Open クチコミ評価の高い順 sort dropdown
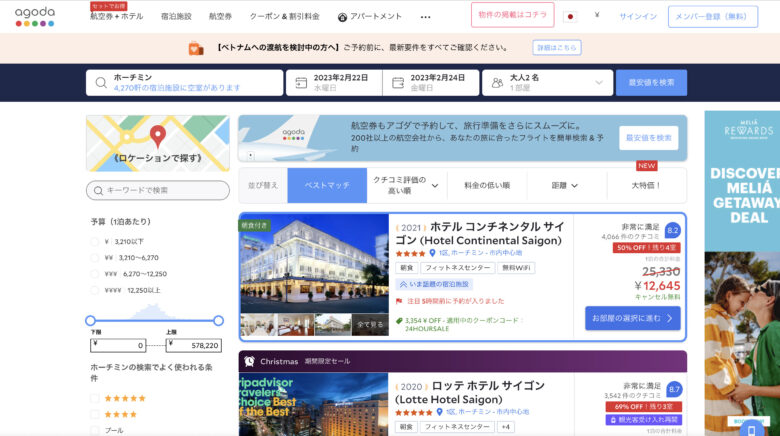The image size is (780, 436). (x=407, y=185)
